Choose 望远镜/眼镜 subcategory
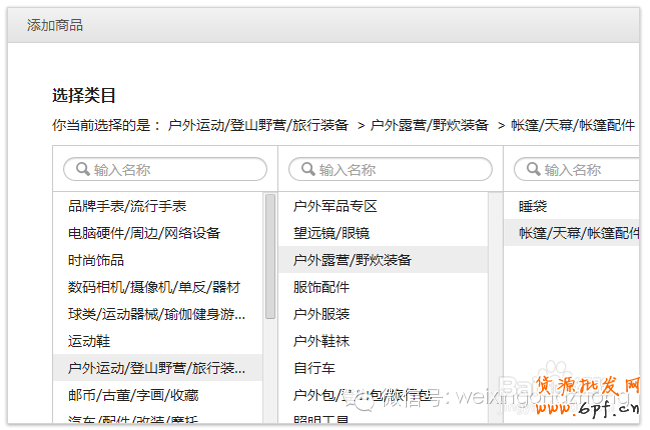Screen dimensions: 650x430 click(331, 233)
